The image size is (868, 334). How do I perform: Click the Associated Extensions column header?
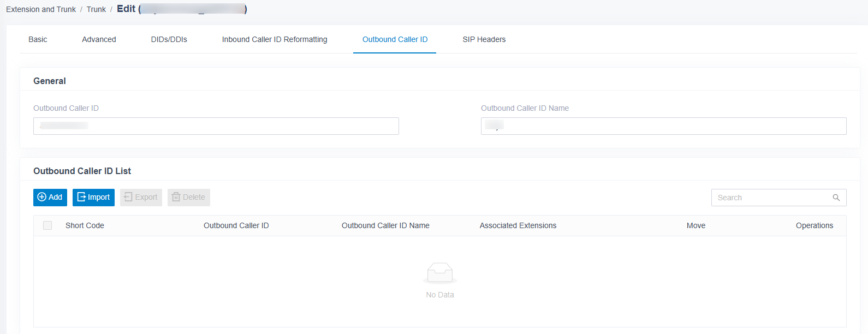pos(518,225)
